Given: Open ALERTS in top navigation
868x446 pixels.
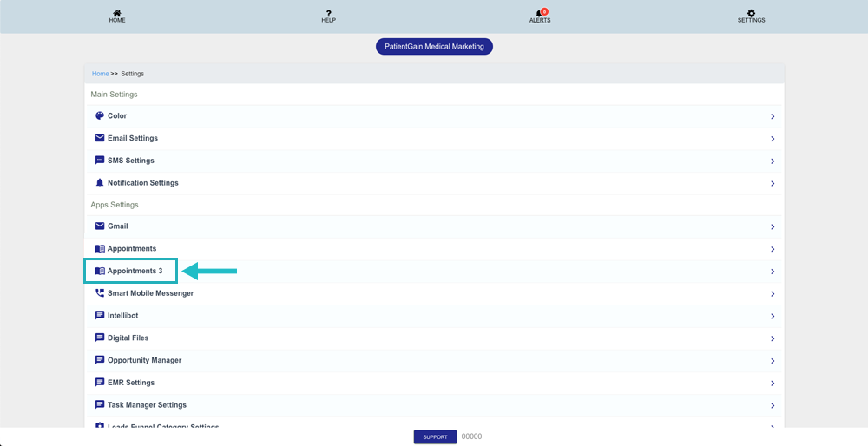Looking at the screenshot, I should pos(540,21).
